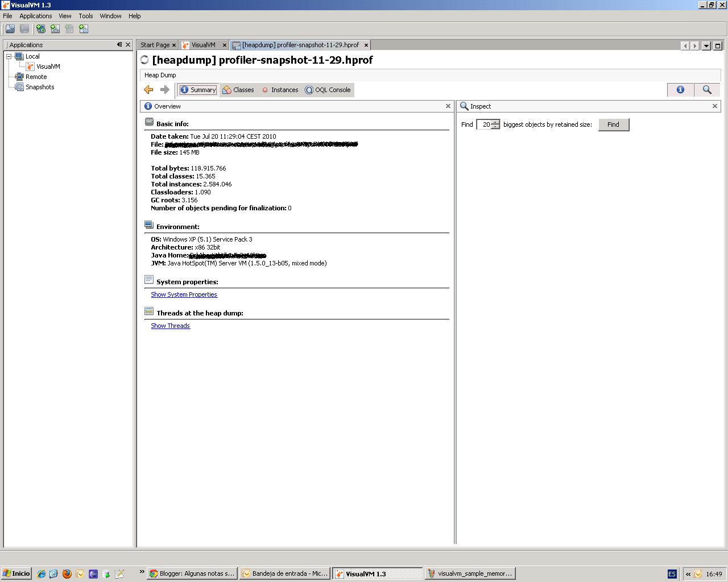
Task: Switch to the Classes view
Action: 238,90
